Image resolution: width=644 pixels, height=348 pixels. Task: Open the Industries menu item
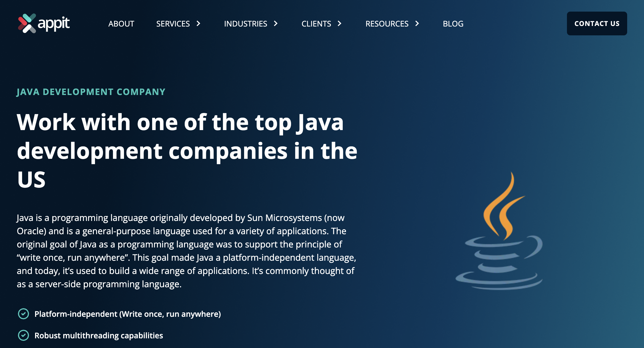coord(246,24)
